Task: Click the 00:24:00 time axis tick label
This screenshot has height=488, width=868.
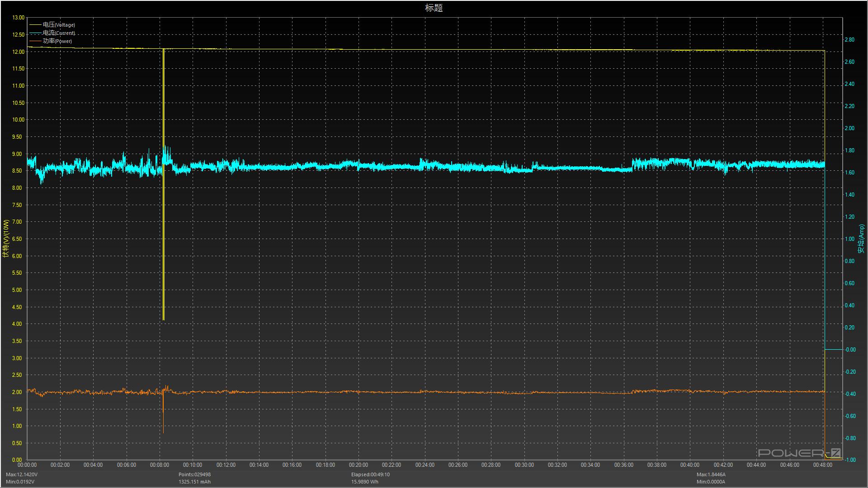Action: click(425, 465)
